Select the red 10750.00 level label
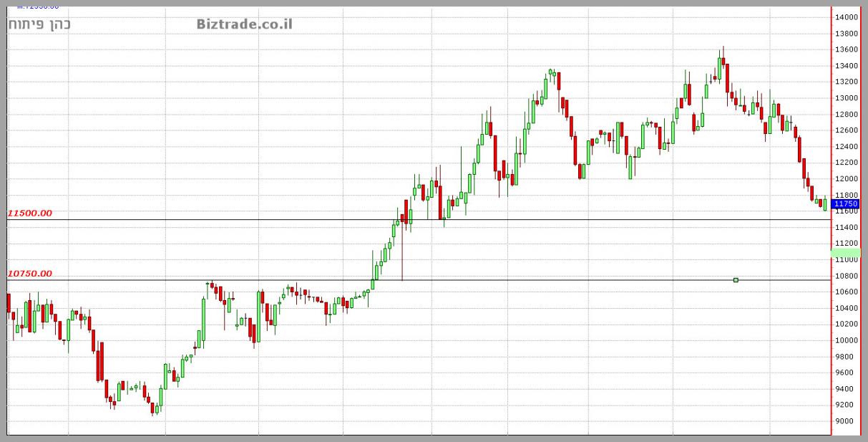Viewport: 868px width, 442px height. 29,273
